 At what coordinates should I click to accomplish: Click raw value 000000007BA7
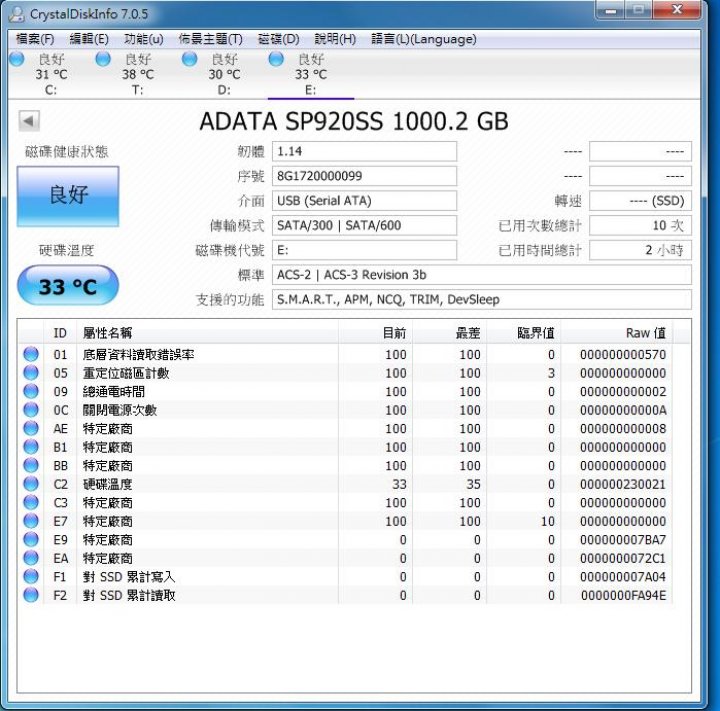(623, 540)
